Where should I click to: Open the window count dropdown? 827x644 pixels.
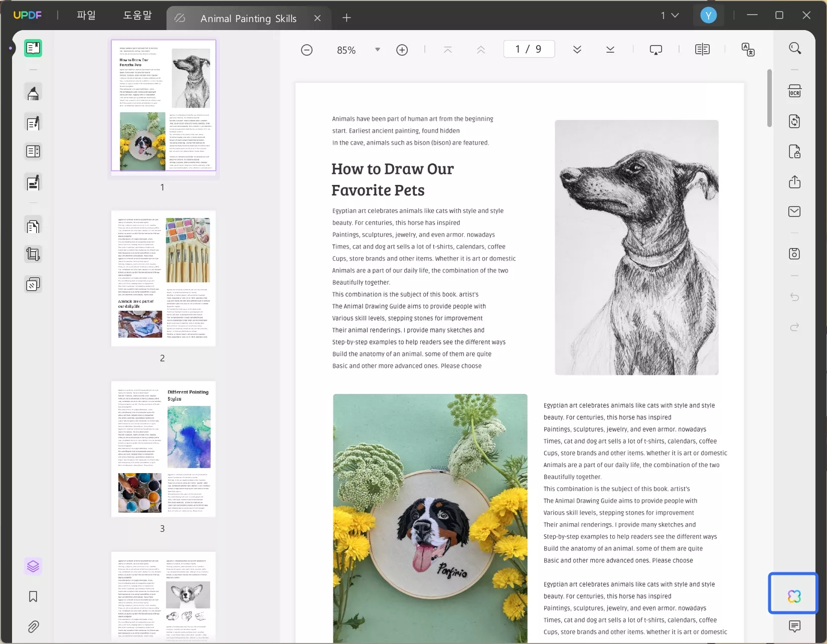[x=670, y=16]
